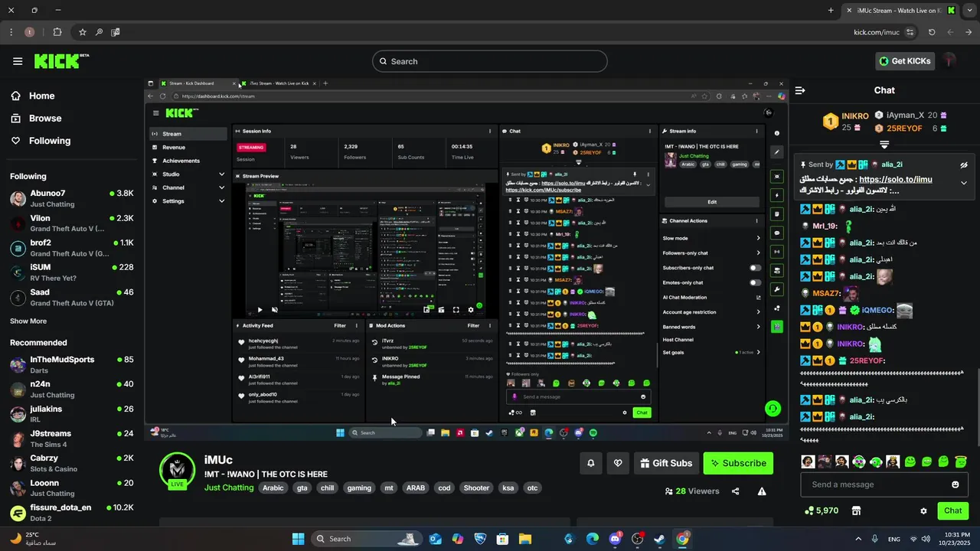Click Edit button in Stream Info panel

pyautogui.click(x=712, y=202)
